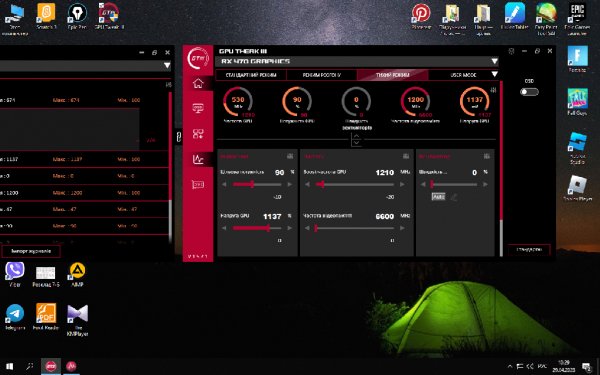Viewport: 600px width, 375px height.
Task: Decrease the 90 % power target with left arrow
Action: 224,184
